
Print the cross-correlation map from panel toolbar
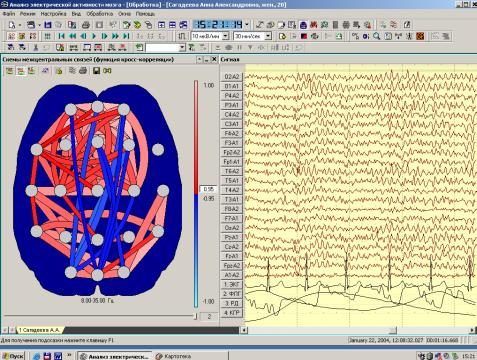click(83, 71)
